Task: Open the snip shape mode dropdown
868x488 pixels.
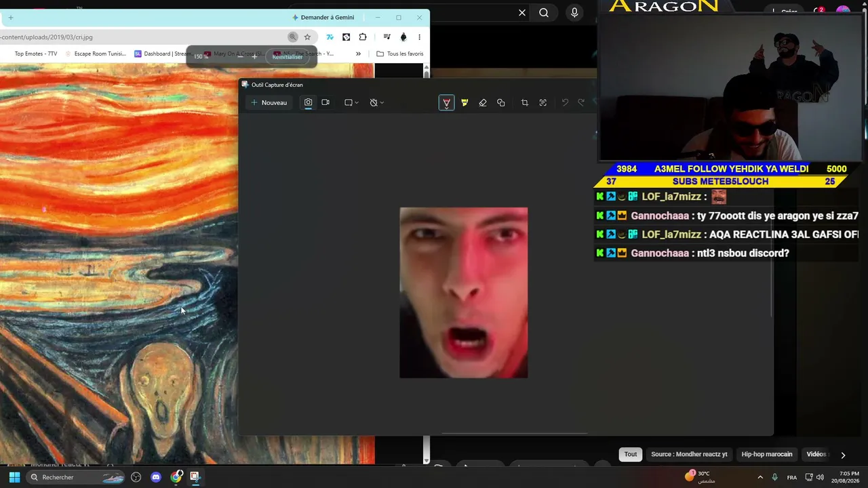Action: click(x=351, y=102)
